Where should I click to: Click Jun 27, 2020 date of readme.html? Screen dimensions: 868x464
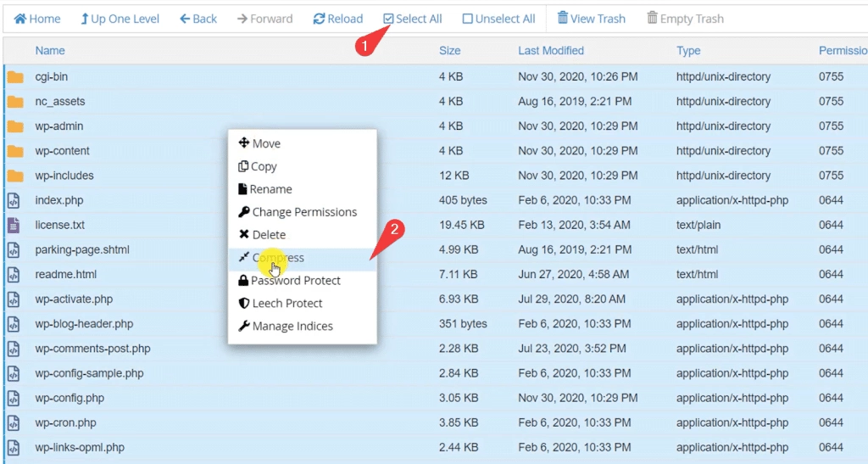(574, 275)
